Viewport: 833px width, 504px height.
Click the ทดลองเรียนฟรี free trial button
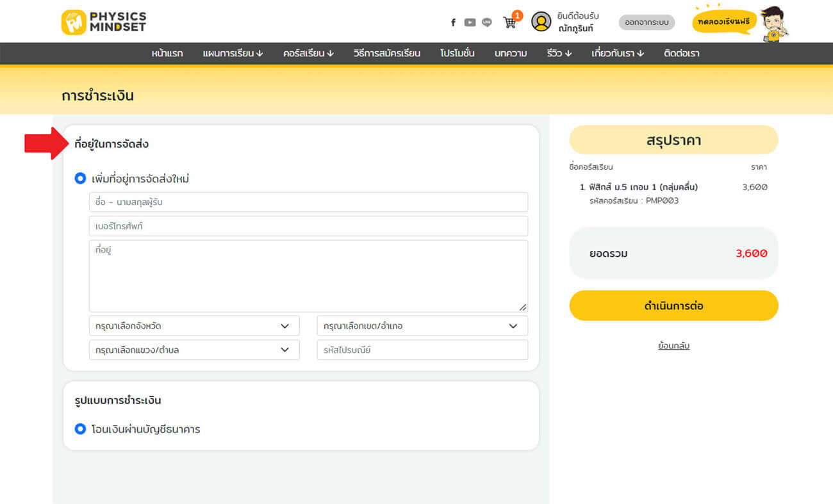click(x=724, y=22)
